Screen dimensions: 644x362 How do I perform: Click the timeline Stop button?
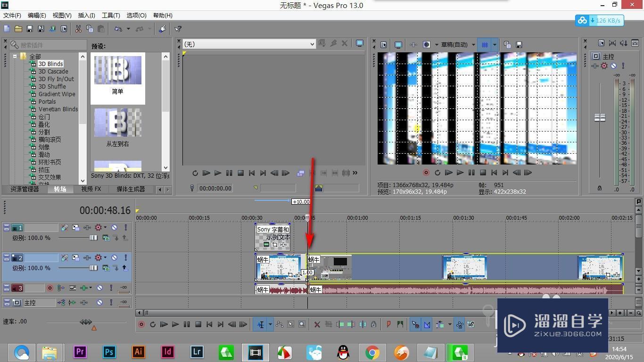[x=198, y=324]
